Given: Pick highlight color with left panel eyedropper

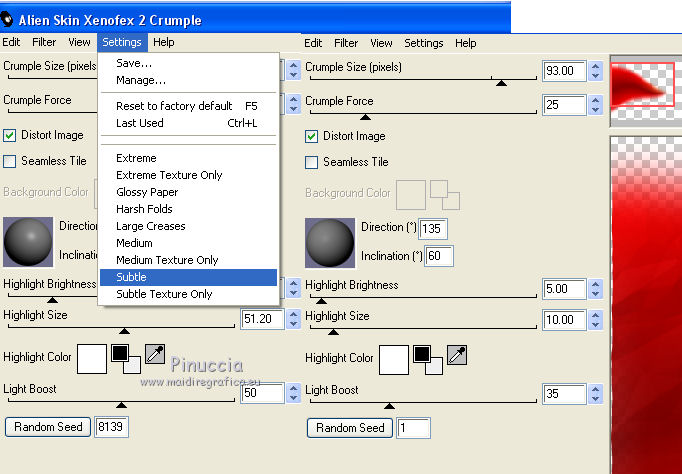Looking at the screenshot, I should click(x=155, y=354).
